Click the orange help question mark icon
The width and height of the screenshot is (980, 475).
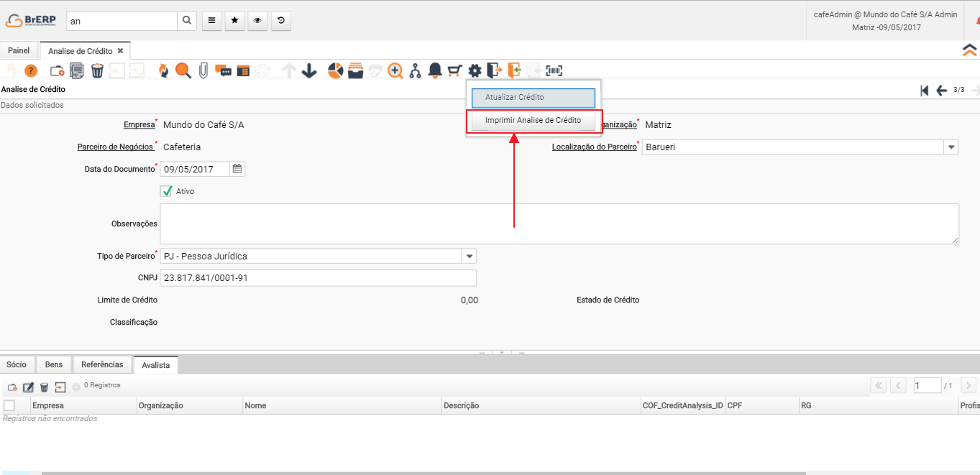pos(31,70)
